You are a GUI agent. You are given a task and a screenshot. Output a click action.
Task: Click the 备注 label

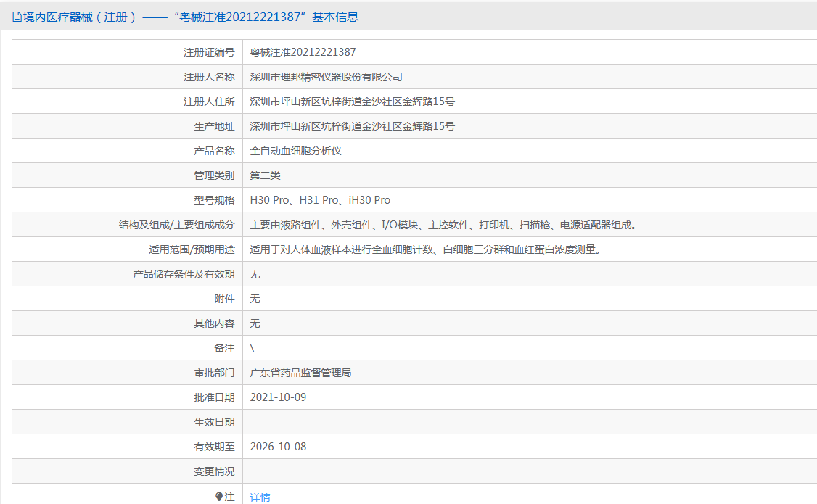tap(225, 348)
